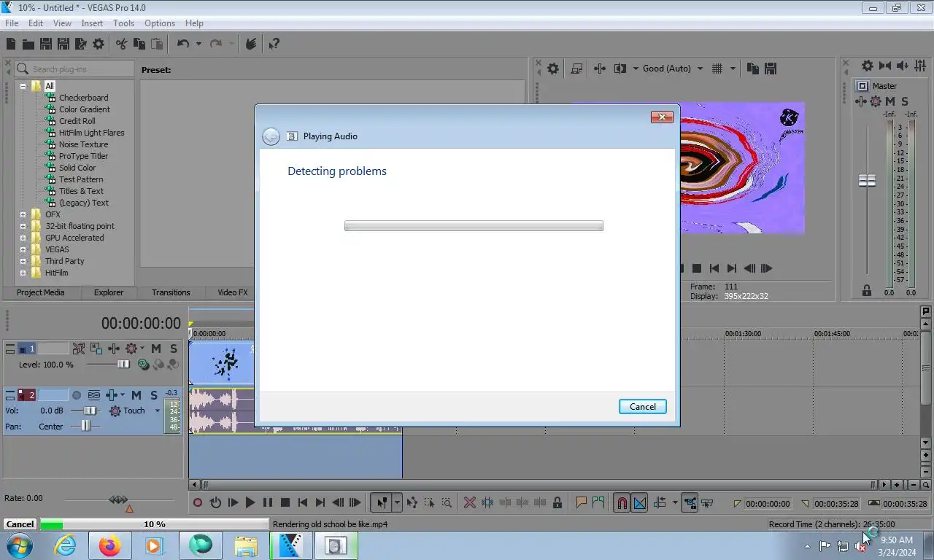This screenshot has height=560, width=934.
Task: Toggle Loop Playback button
Action: [x=215, y=502]
